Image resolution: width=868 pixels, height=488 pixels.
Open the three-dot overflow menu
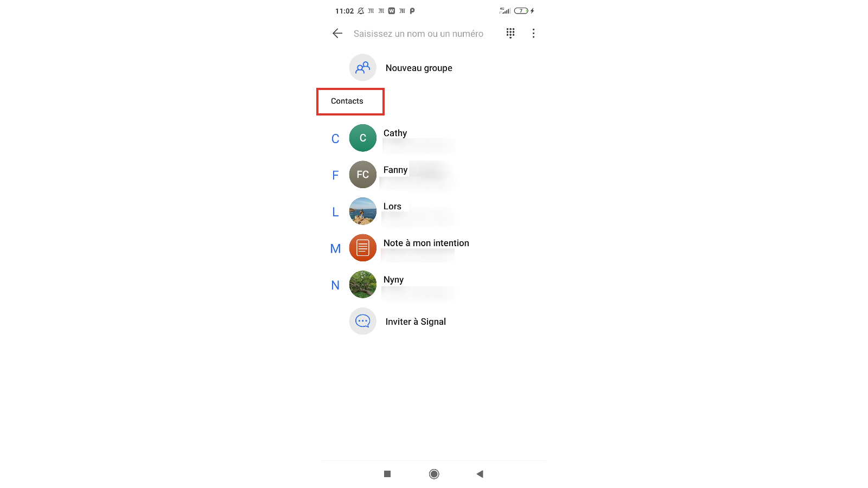[533, 34]
